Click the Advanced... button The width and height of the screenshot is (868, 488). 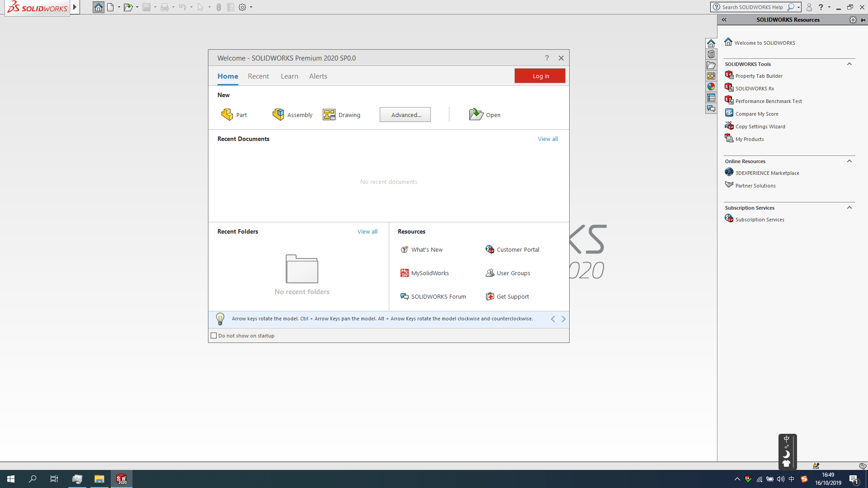point(405,115)
